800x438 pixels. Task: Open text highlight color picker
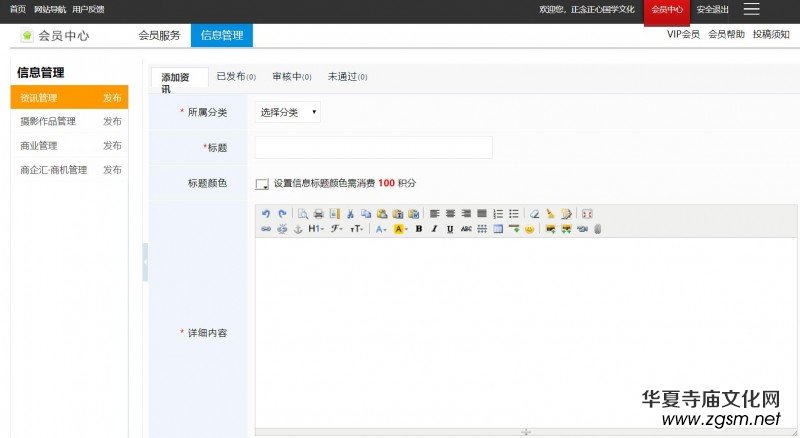coord(400,229)
